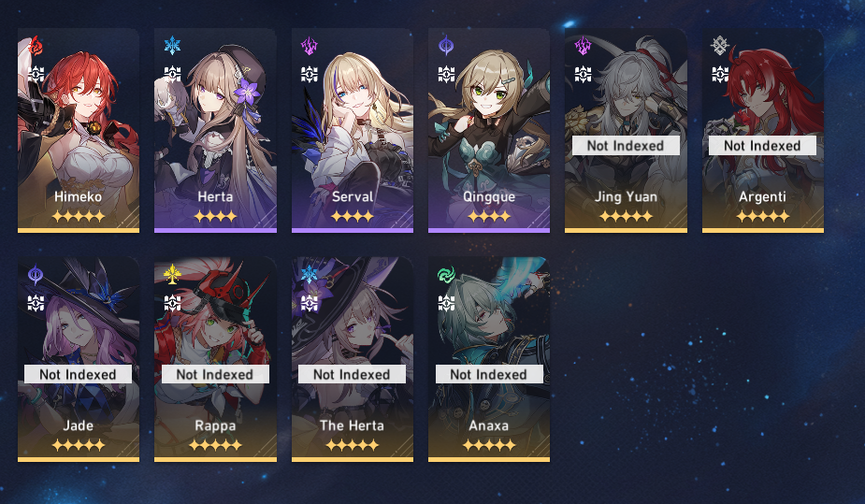865x504 pixels.
Task: Click the Ice element icon on Herta's card
Action: (x=173, y=46)
